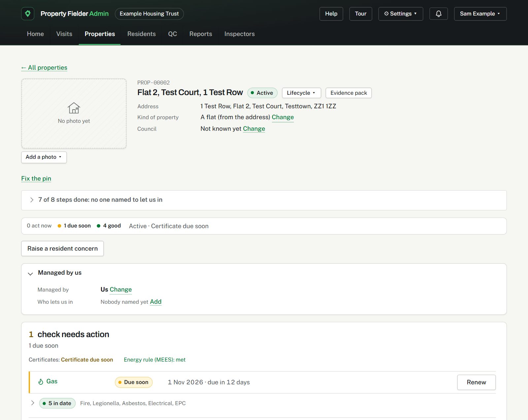
Task: Click the Due soon status pill
Action: pyautogui.click(x=134, y=382)
